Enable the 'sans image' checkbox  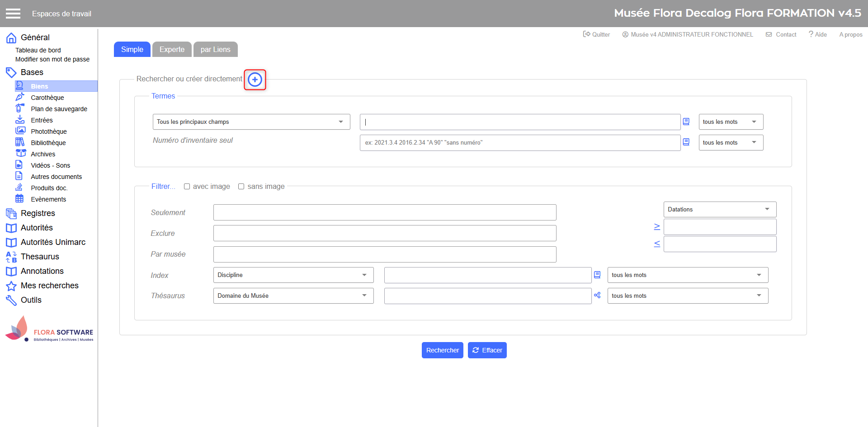click(x=241, y=187)
